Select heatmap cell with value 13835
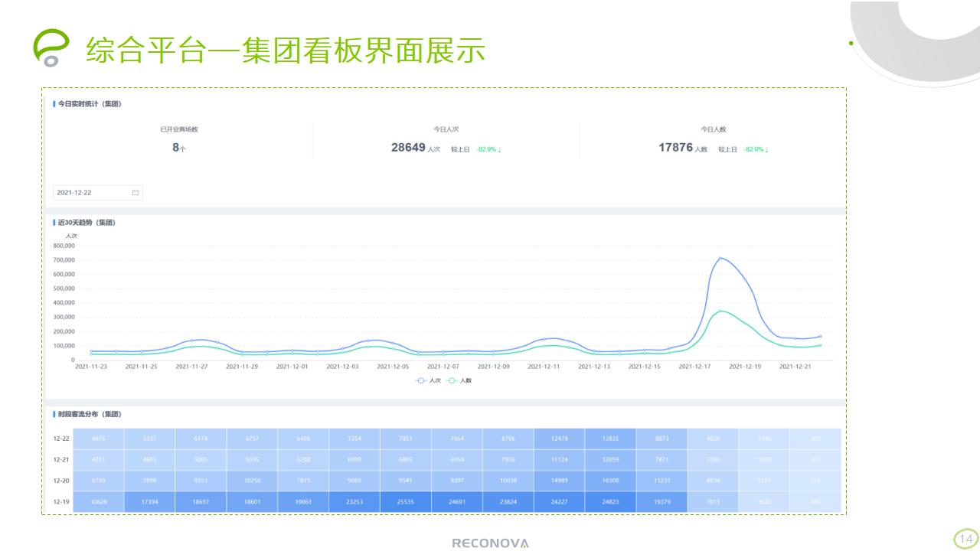Screen dimensions: 980x551 tap(610, 438)
